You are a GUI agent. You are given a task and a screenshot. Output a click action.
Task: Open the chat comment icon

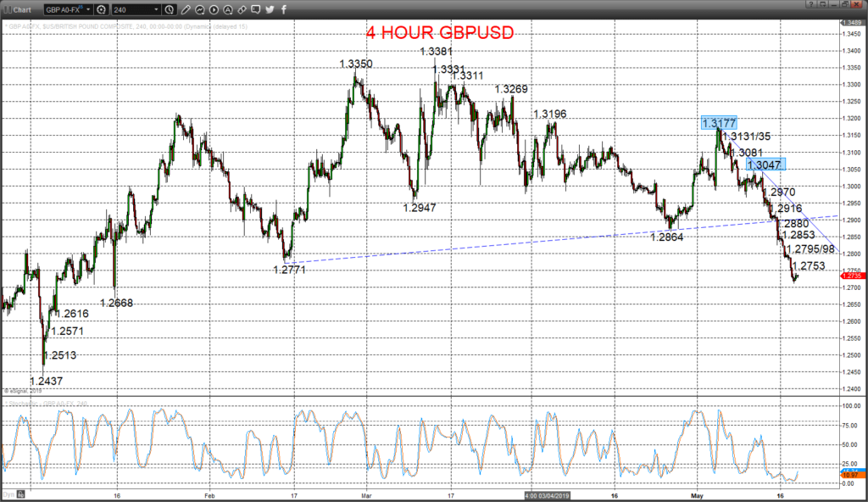256,9
